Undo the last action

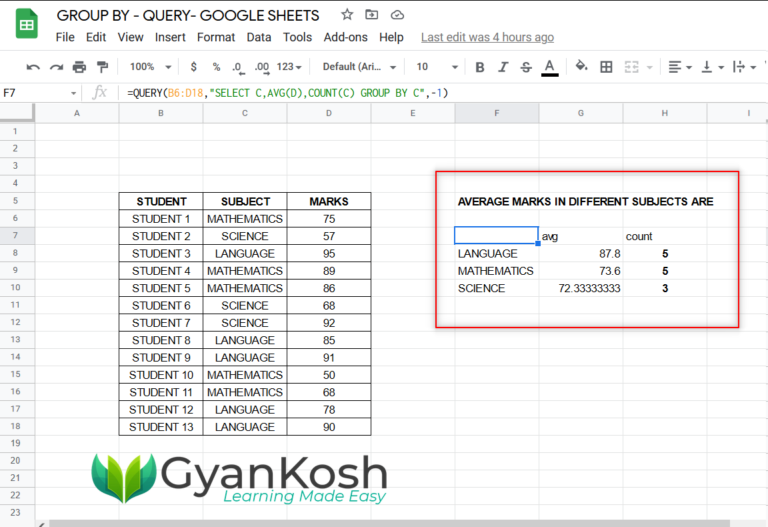33,67
